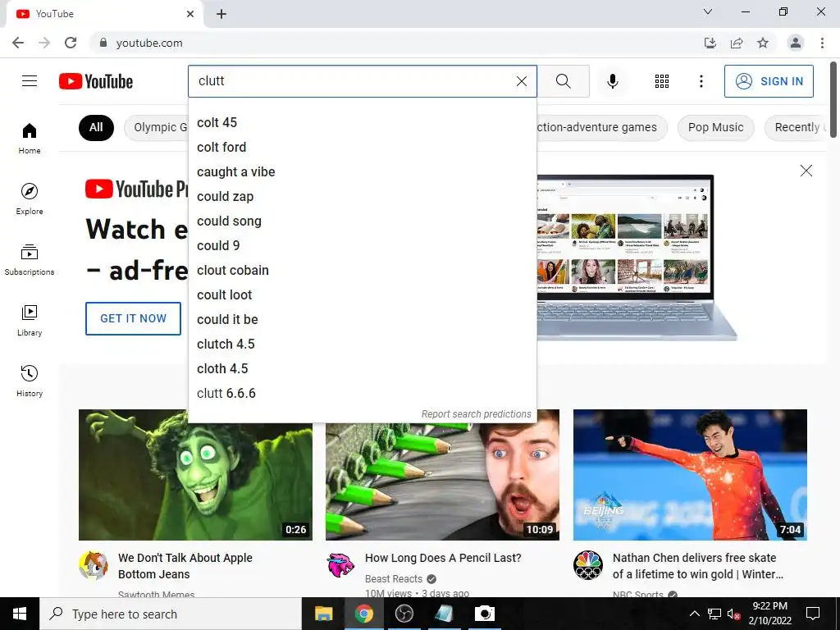Choose suggestion "colt ford"
Screen dimensions: 840x630
pos(362,148)
